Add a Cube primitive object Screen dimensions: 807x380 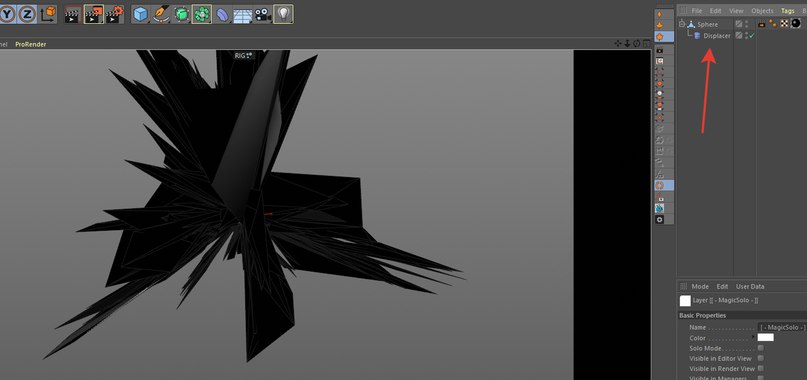coord(141,14)
